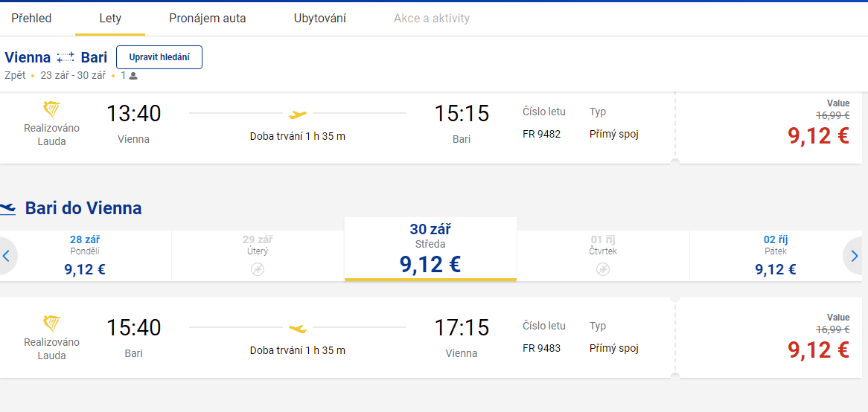
Task: Select the 28 zář Pondělí date
Action: tap(85, 256)
